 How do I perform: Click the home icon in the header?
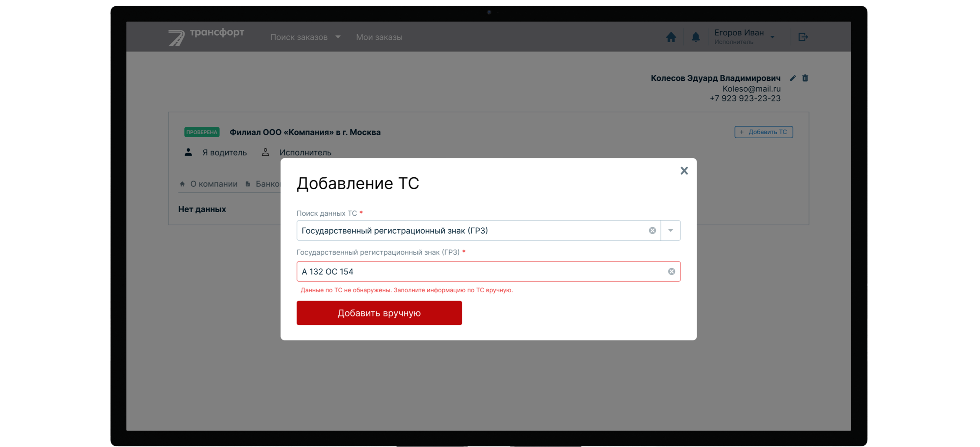click(671, 37)
